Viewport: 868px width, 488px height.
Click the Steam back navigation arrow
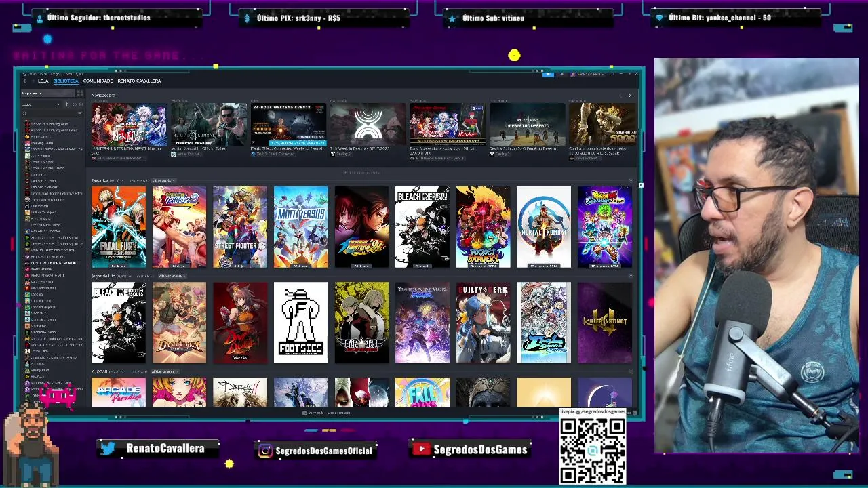point(25,81)
